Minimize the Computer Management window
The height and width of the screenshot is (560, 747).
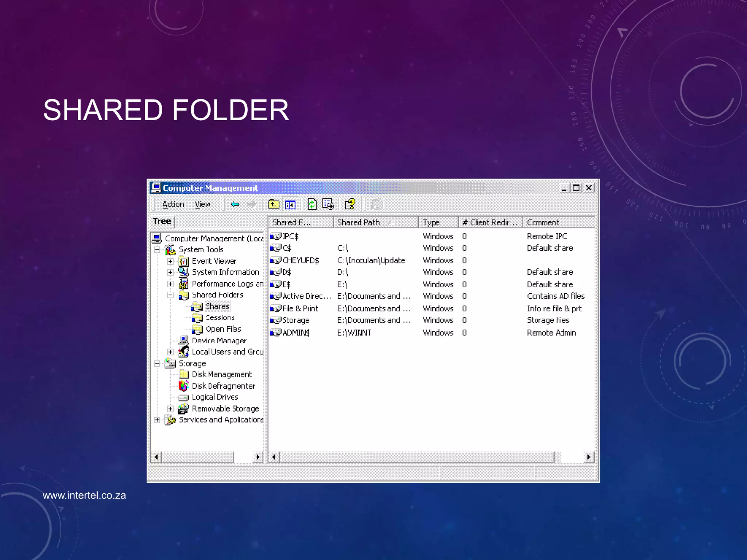coord(564,188)
